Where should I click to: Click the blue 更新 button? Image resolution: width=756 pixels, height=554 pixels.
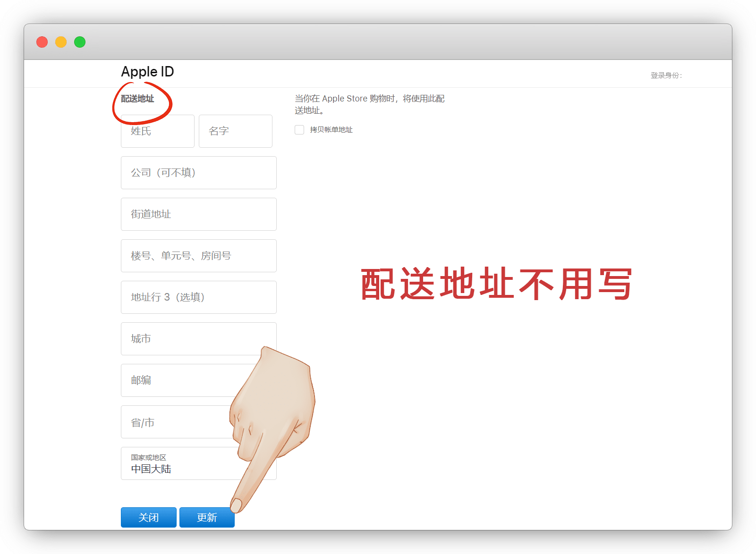click(x=207, y=518)
